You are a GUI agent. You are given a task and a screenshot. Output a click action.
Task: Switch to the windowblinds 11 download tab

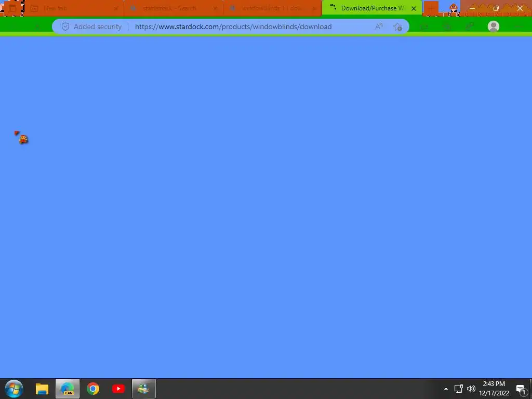pyautogui.click(x=272, y=8)
